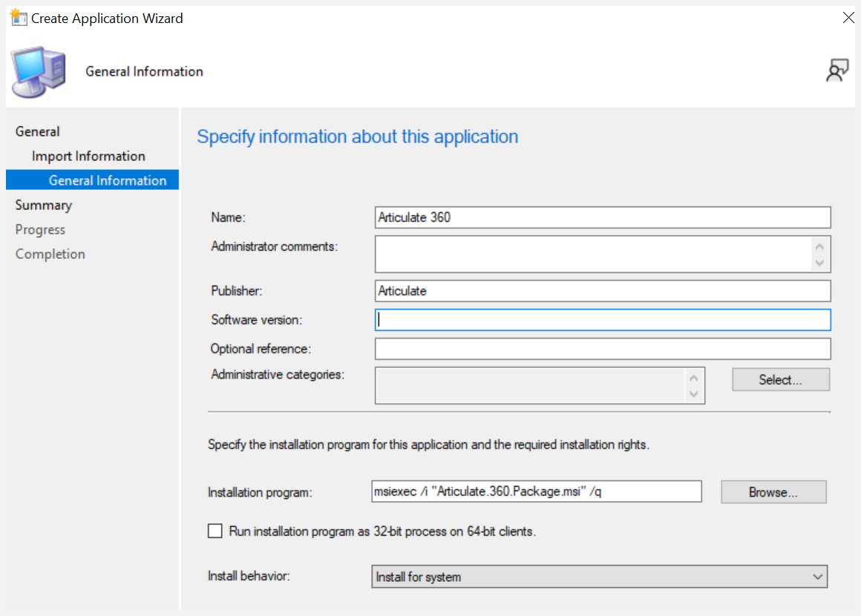
Task: Click down arrow in Administrator comments scrollbar
Action: point(819,263)
